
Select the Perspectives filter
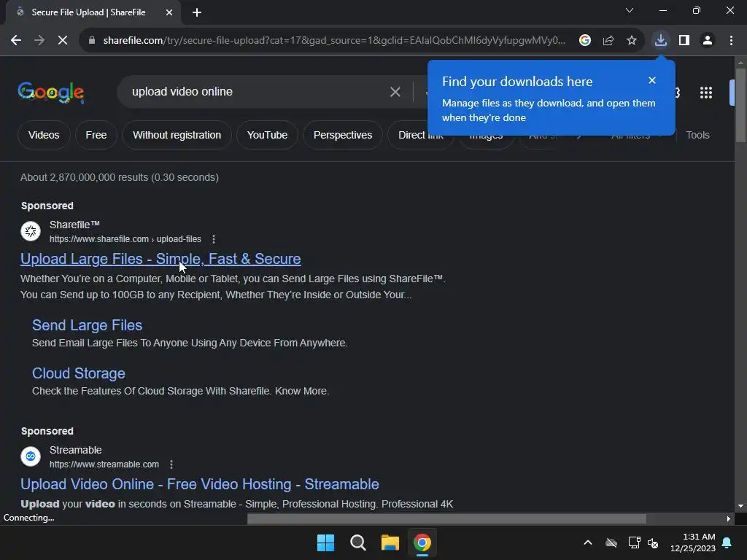(343, 135)
